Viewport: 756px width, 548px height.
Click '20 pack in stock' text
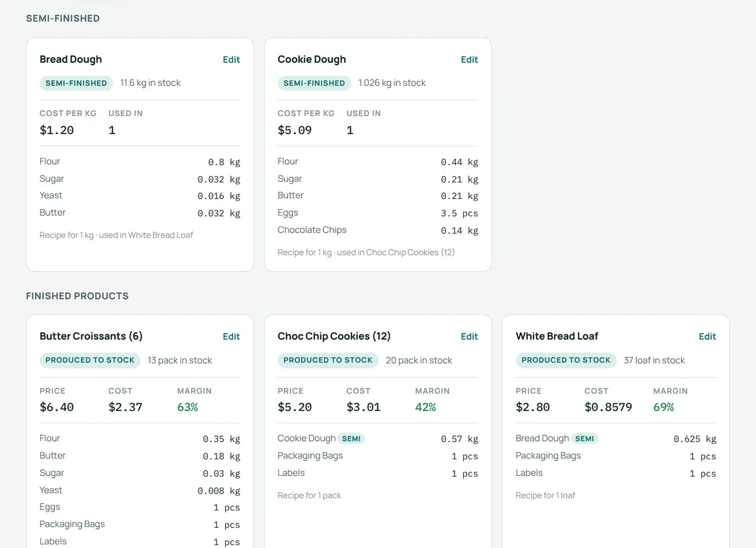point(419,360)
